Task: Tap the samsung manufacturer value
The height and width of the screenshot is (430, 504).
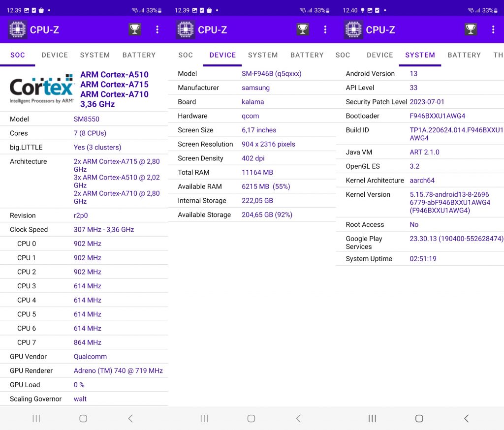Action: 255,88
